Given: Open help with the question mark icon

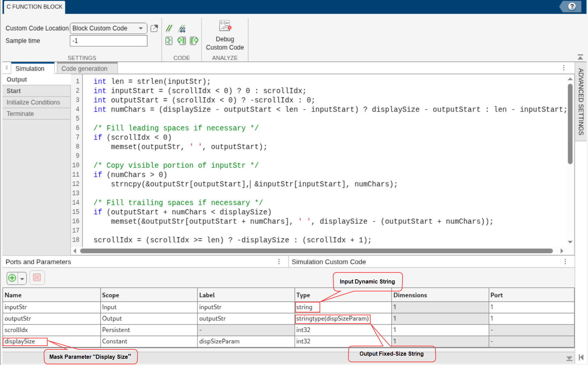Looking at the screenshot, I should 572,7.
